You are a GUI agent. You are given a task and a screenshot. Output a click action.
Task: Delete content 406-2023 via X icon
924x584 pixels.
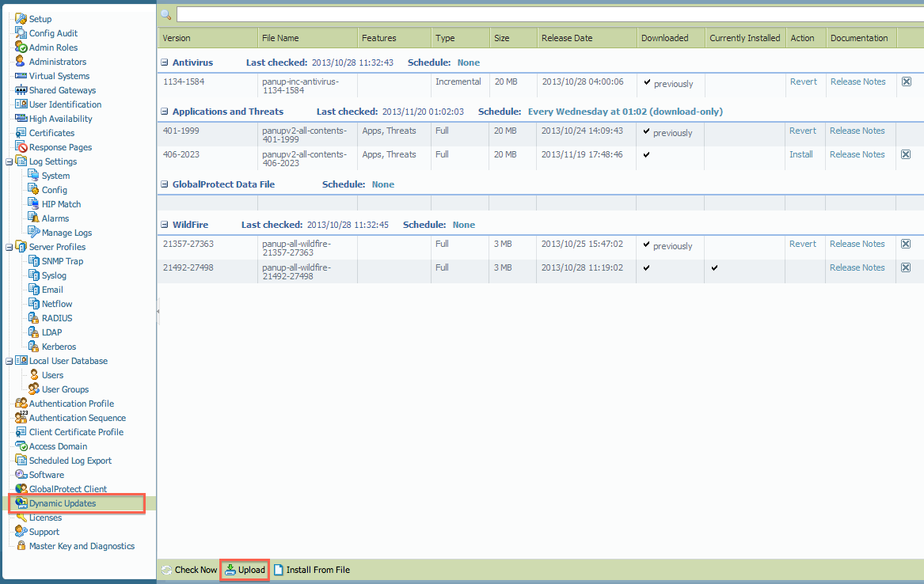[x=906, y=154]
